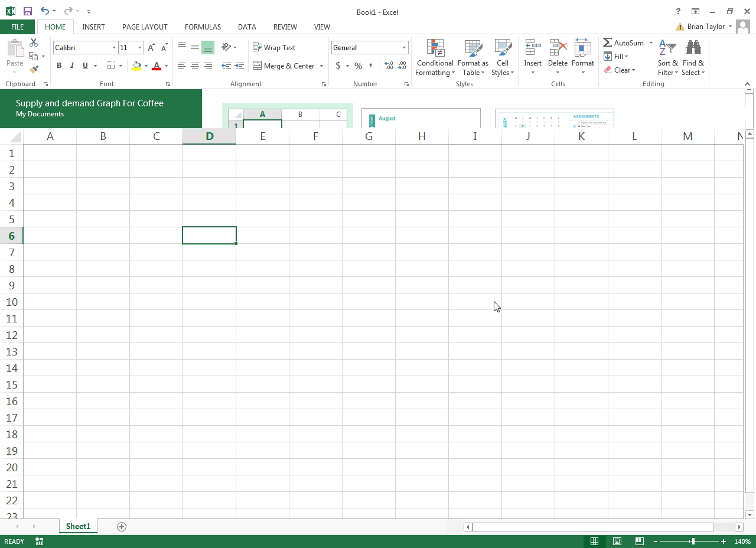
Task: Expand Merge & Center dropdown arrow
Action: (321, 66)
